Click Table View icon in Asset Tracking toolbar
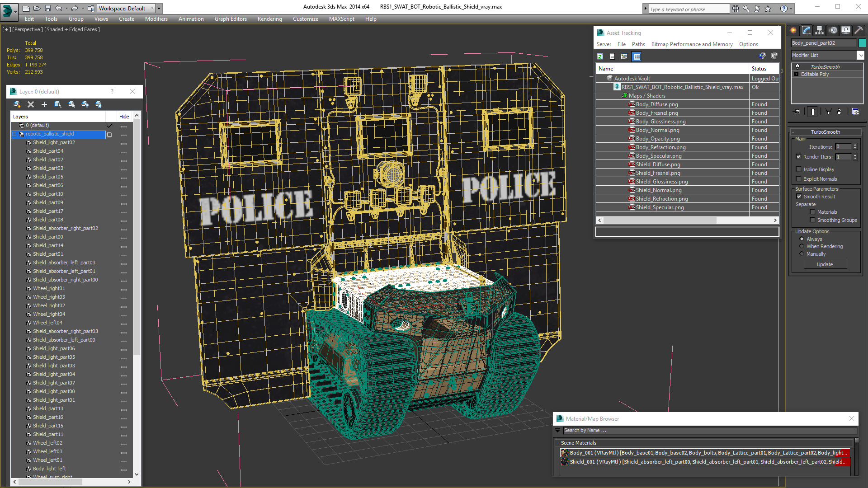Image resolution: width=868 pixels, height=488 pixels. pos(637,56)
